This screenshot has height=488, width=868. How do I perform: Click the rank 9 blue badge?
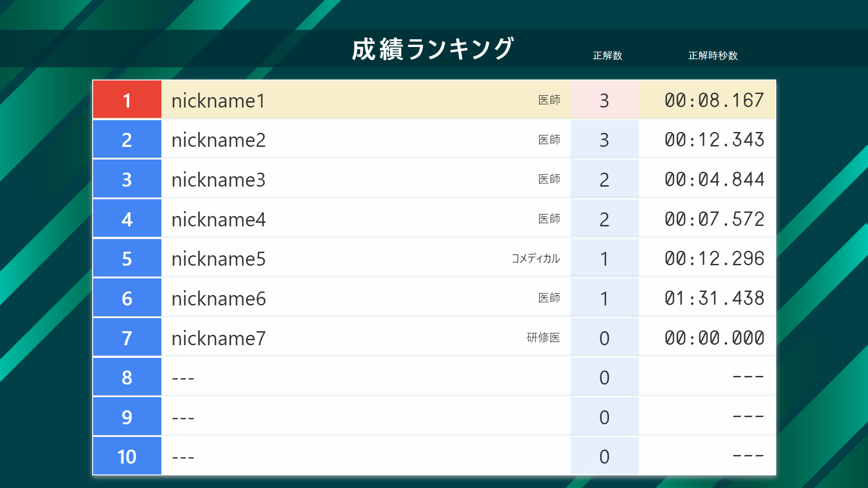click(127, 417)
